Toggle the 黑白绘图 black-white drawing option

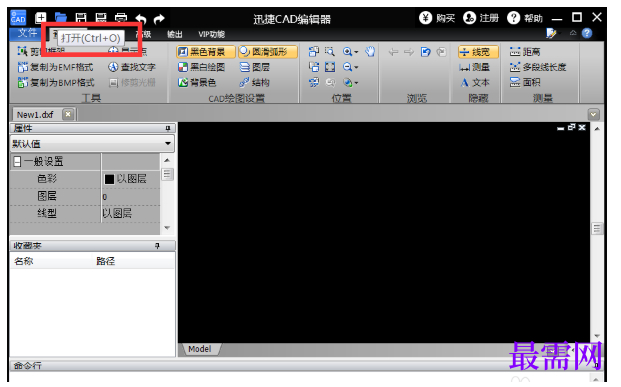coord(202,67)
